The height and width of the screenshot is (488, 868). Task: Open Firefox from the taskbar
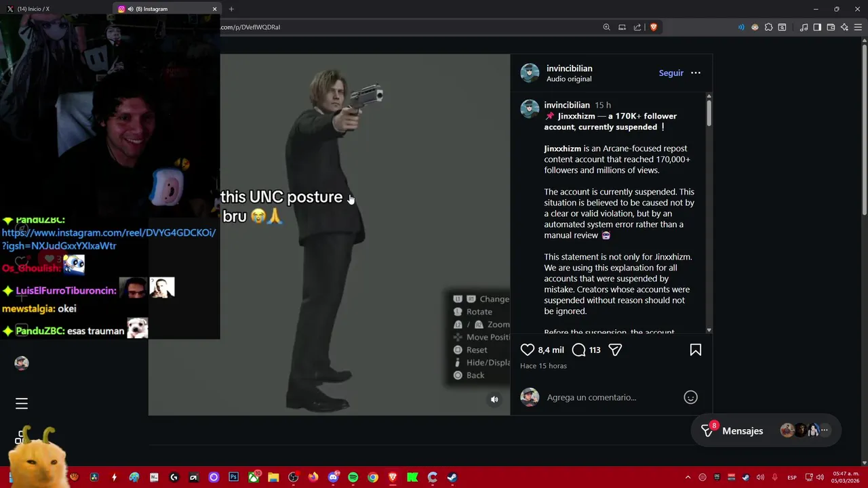[313, 477]
